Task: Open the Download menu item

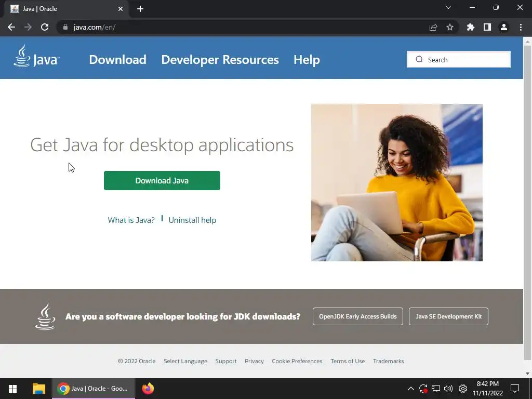Action: pos(118,60)
